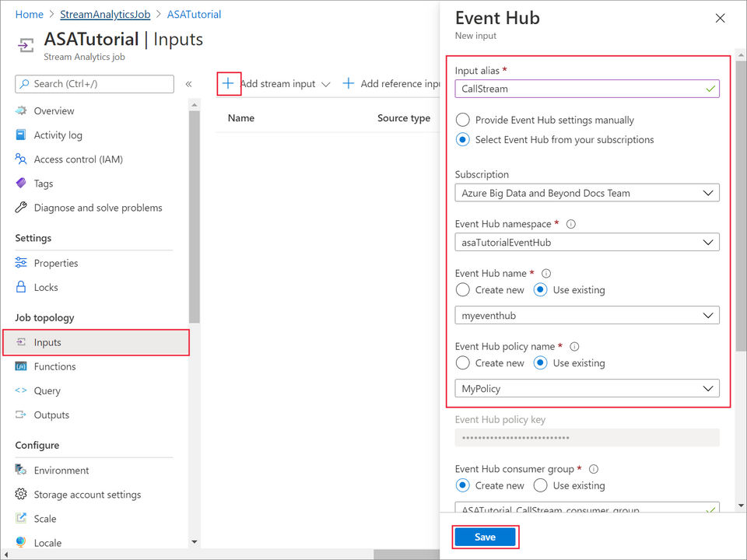Go to Home breadcrumb link
This screenshot has height=560, width=747.
(x=29, y=14)
